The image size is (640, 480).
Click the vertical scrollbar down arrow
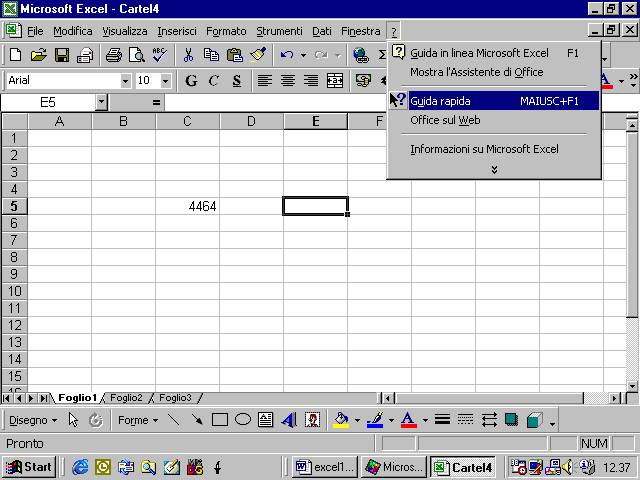tap(632, 386)
